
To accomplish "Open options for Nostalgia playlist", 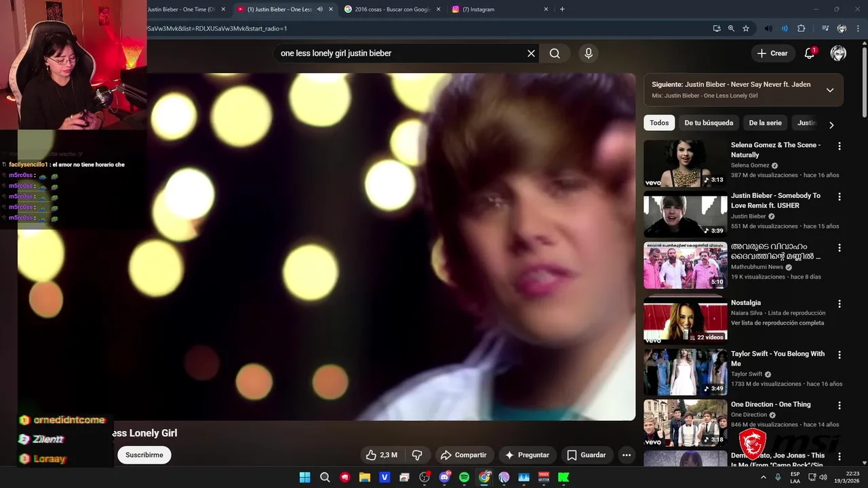I will click(x=840, y=304).
